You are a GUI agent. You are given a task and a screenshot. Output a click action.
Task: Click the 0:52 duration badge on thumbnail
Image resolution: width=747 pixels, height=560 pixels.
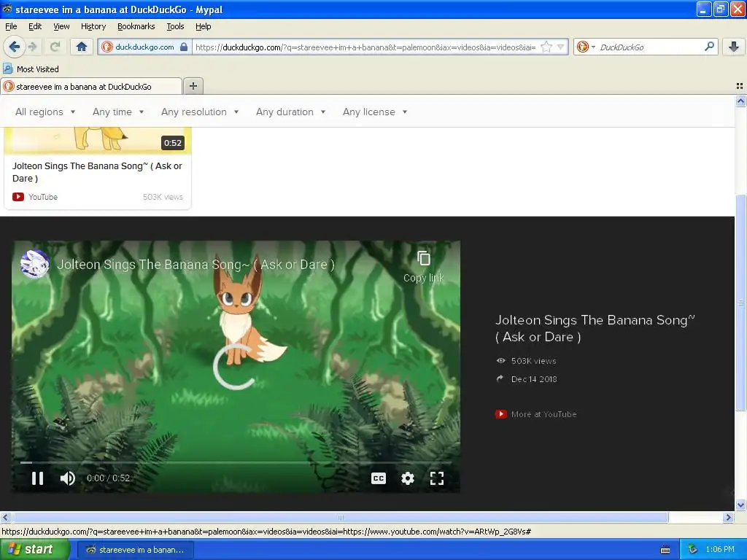[x=172, y=143]
